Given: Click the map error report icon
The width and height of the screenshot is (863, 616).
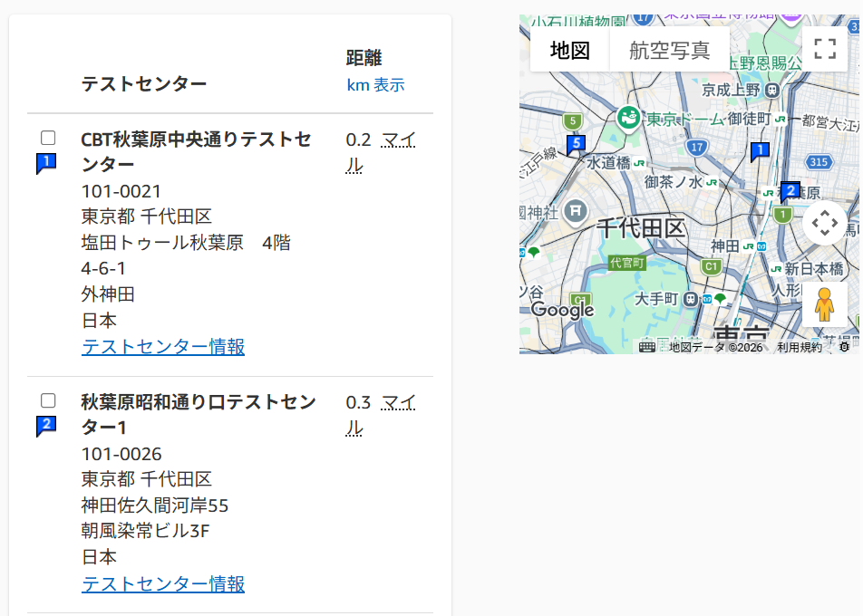Looking at the screenshot, I should 844,347.
